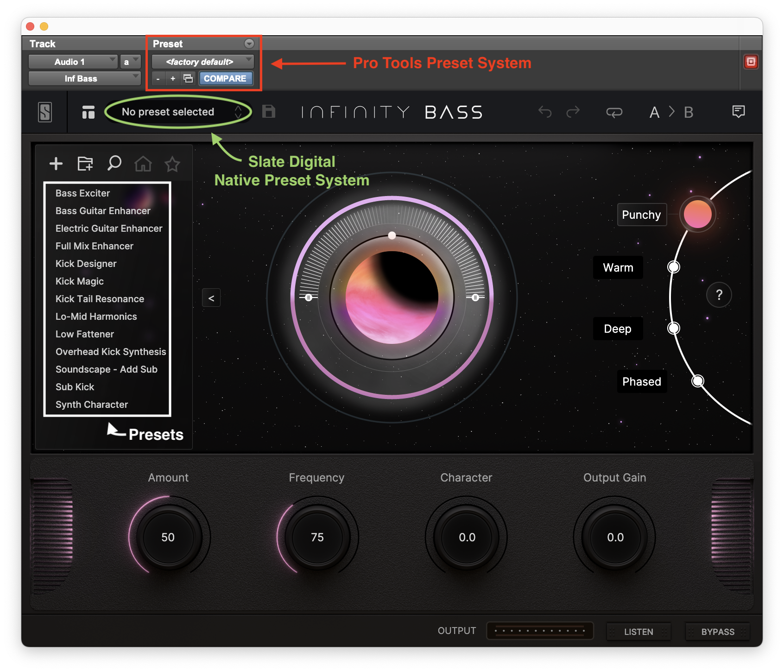Open the Pro Tools preset folder icon
Screen dimensions: 784x672
pos(188,79)
